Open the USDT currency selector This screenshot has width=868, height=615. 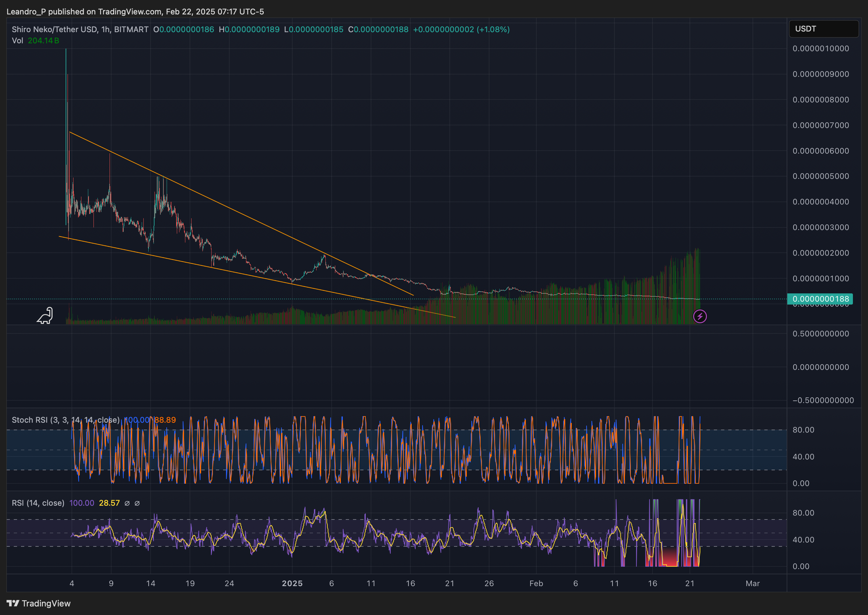(823, 29)
